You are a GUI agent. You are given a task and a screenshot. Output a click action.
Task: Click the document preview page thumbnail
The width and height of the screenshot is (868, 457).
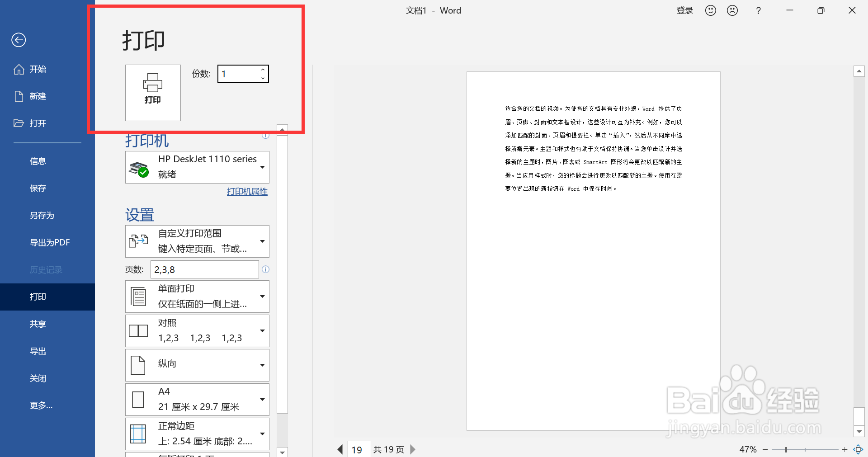pyautogui.click(x=593, y=251)
